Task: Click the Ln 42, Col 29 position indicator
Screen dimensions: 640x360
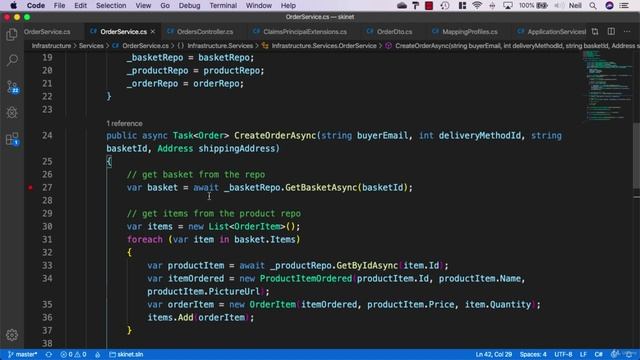Action: pyautogui.click(x=493, y=354)
